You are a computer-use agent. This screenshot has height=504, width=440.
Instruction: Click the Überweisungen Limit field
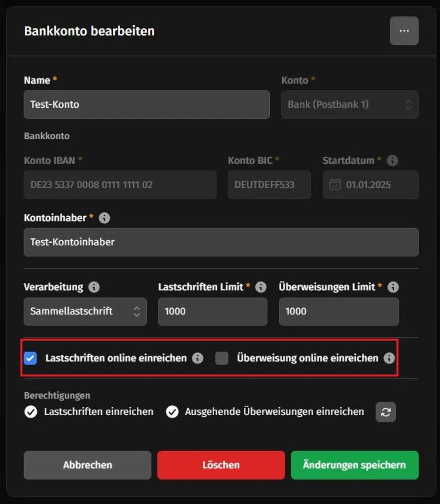(x=339, y=311)
